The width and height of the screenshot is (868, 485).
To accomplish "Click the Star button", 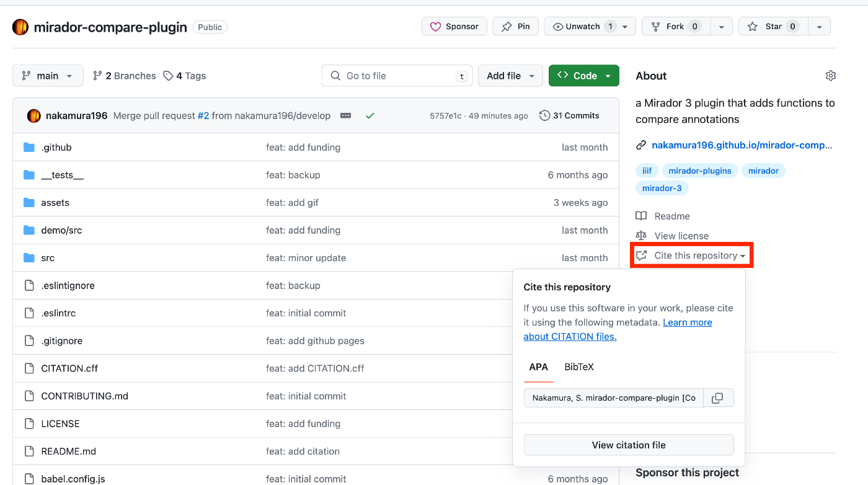I will (x=773, y=27).
